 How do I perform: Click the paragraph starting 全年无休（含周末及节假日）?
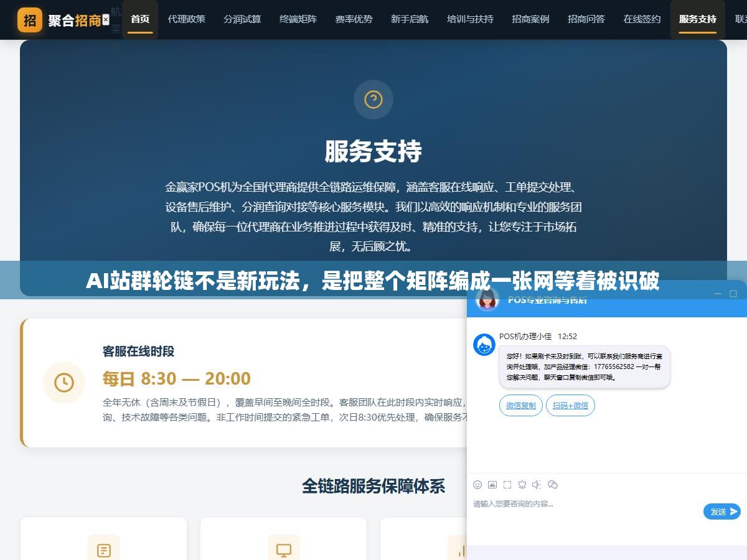click(x=284, y=409)
